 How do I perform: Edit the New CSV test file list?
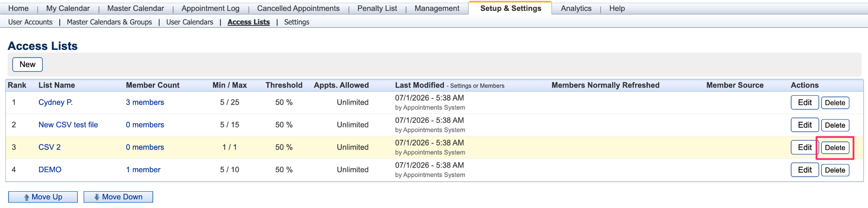point(805,125)
